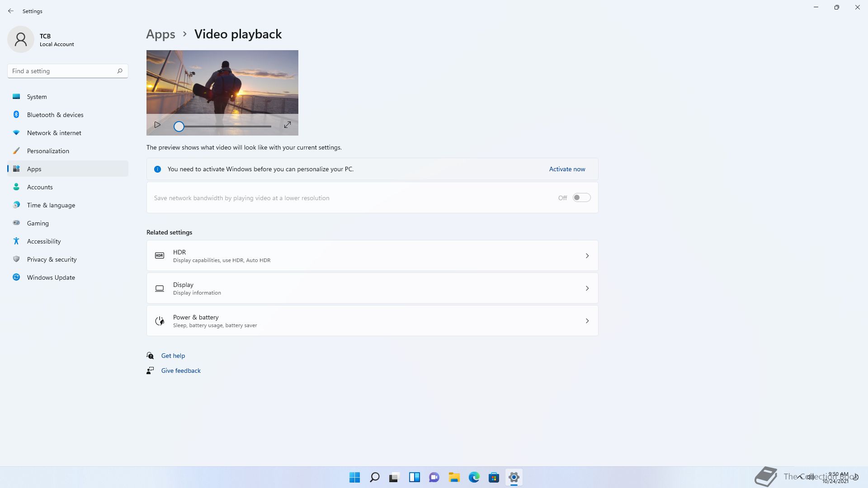Navigate to Apps via breadcrumb
This screenshot has height=488, width=868.
[x=160, y=34]
